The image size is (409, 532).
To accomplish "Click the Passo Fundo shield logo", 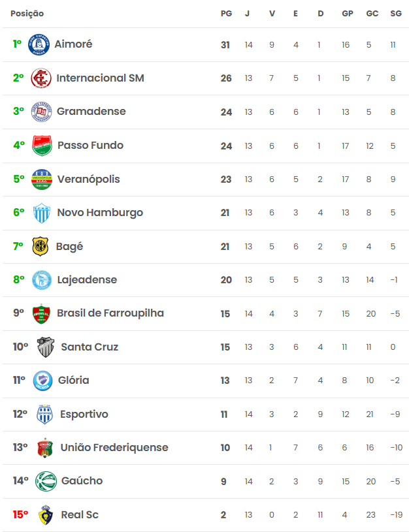I will (x=42, y=145).
